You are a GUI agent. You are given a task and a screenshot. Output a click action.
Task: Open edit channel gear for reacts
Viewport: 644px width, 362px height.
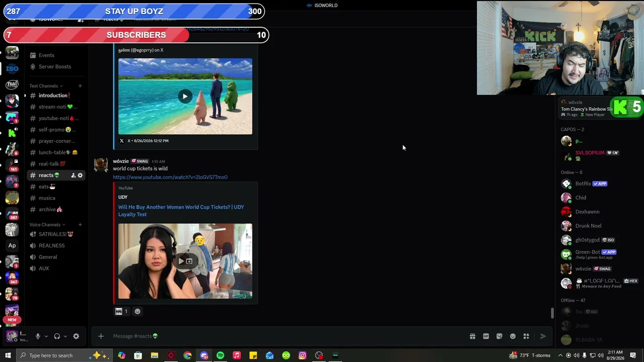tap(80, 175)
